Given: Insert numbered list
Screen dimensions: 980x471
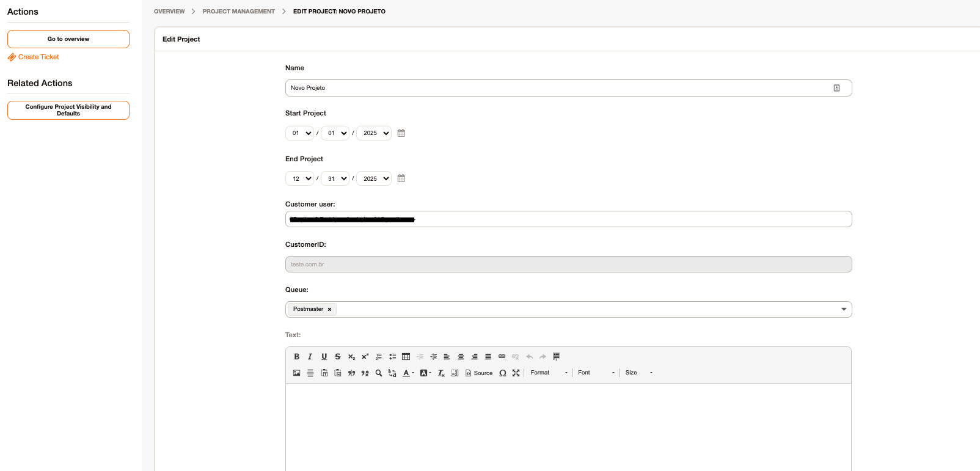Looking at the screenshot, I should (x=379, y=357).
